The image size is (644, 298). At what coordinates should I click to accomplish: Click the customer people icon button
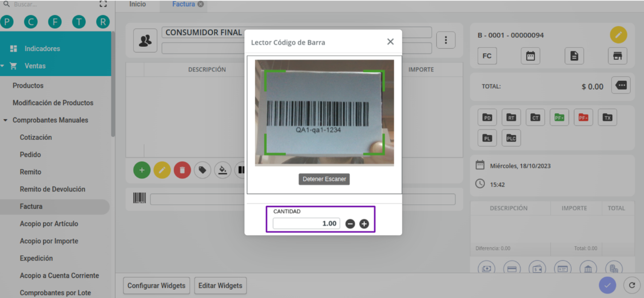(145, 40)
